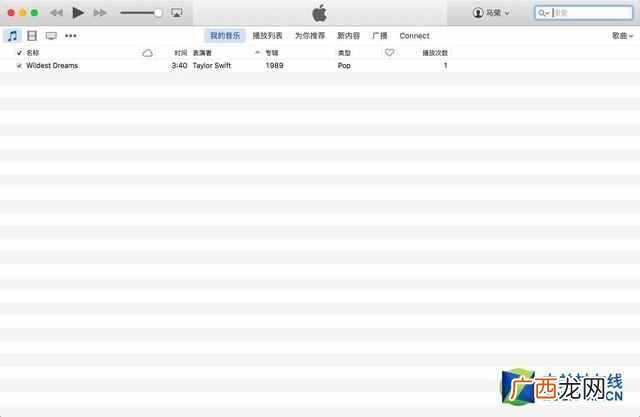Viewport: 640px width, 417px height.
Task: Go to the 广播 tab
Action: 380,36
